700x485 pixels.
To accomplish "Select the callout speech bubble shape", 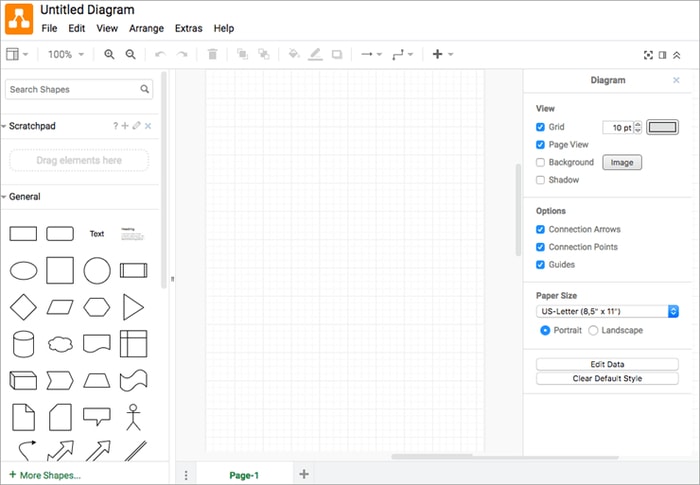I will point(97,416).
